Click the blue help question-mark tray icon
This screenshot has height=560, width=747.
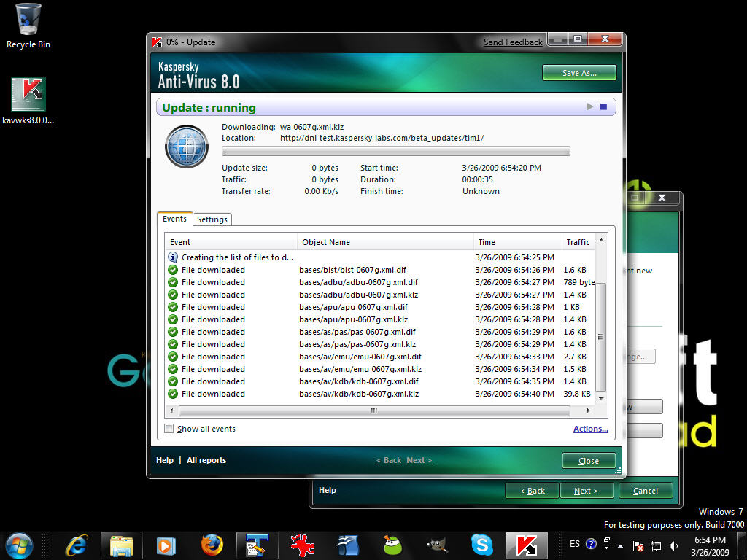[x=591, y=544]
